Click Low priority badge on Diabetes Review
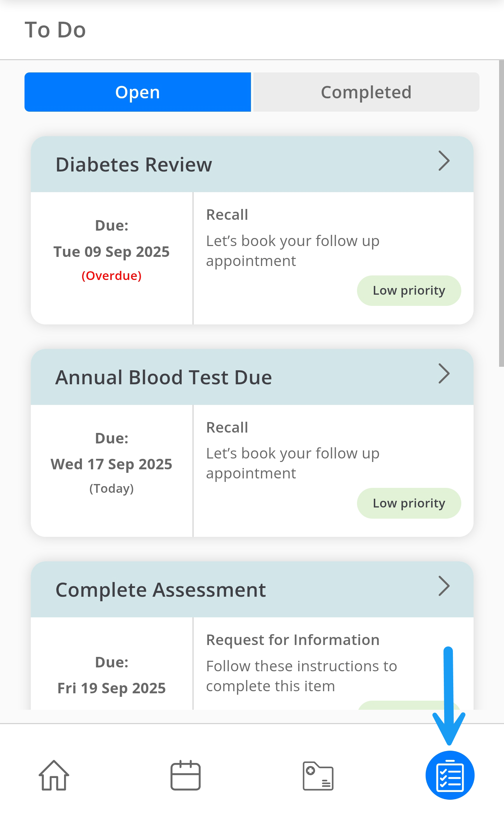This screenshot has height=813, width=504. click(409, 290)
